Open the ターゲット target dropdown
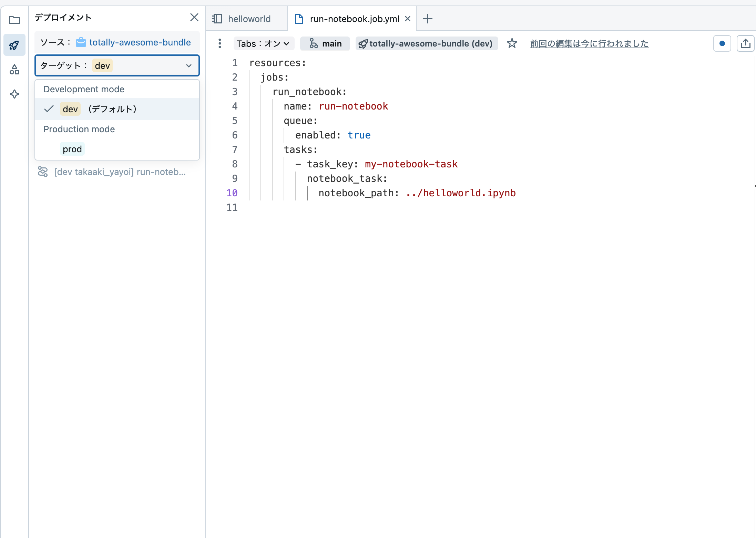This screenshot has width=756, height=538. [189, 65]
